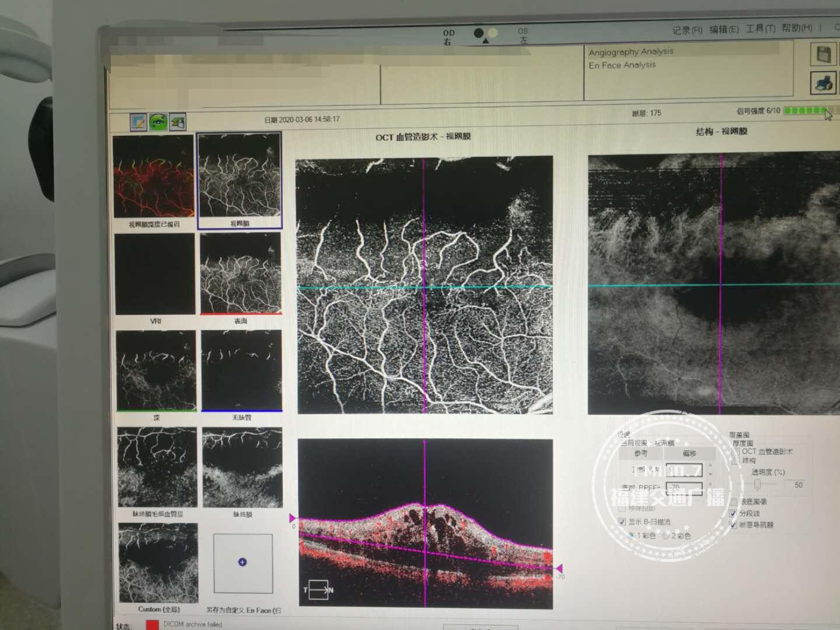Toggle the OCT 血管造影术 overlay checkbox

[x=736, y=452]
